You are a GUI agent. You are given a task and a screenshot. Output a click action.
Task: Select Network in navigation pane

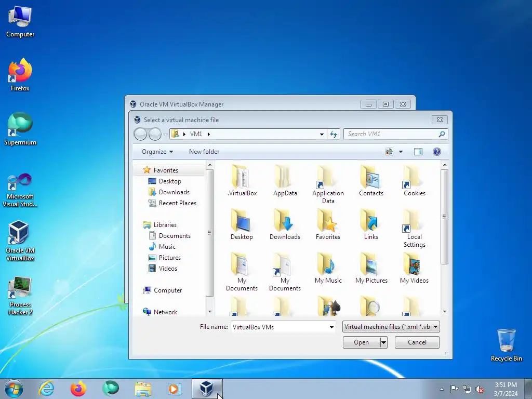[x=165, y=312]
